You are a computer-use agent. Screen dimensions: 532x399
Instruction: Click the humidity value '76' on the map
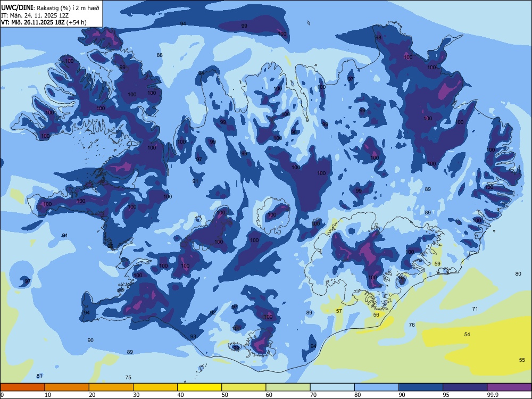point(412,325)
